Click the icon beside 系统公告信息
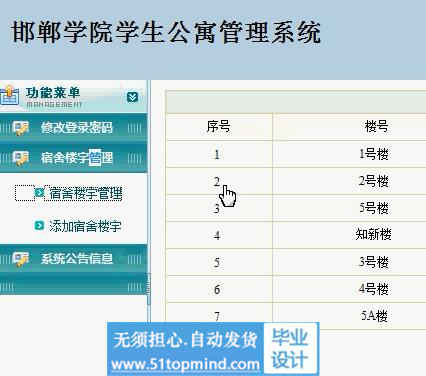This screenshot has width=426, height=376. pos(21,259)
